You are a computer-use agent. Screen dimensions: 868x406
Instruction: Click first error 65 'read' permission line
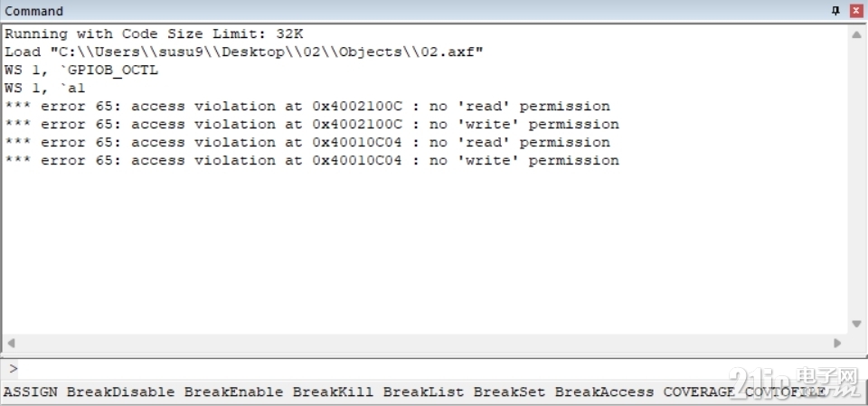coord(307,107)
